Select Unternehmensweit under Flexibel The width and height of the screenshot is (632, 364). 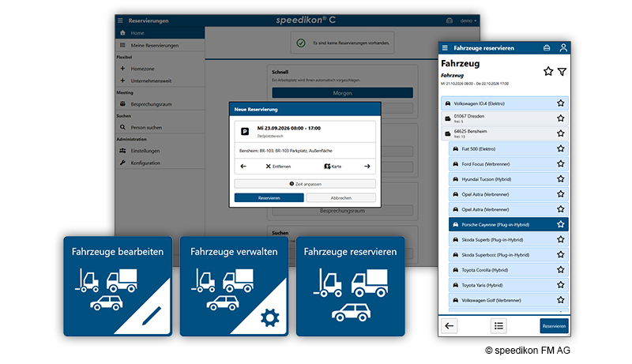click(x=160, y=81)
